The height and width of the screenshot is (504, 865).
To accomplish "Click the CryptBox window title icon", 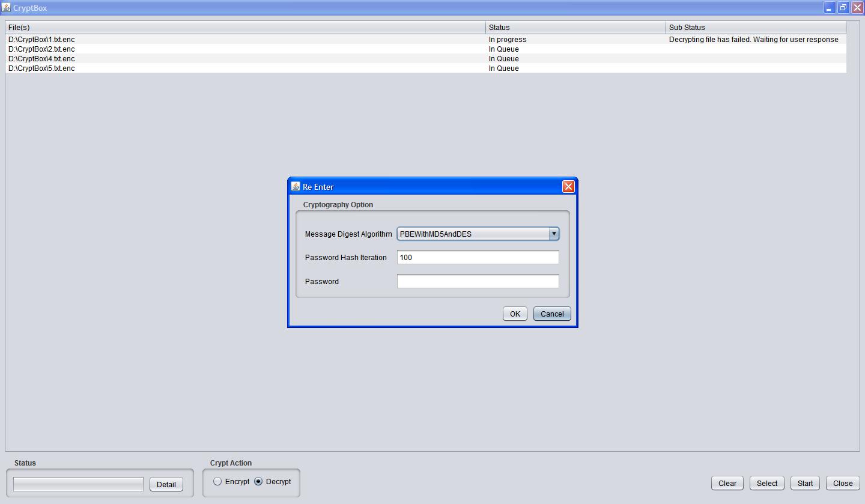I will click(6, 8).
